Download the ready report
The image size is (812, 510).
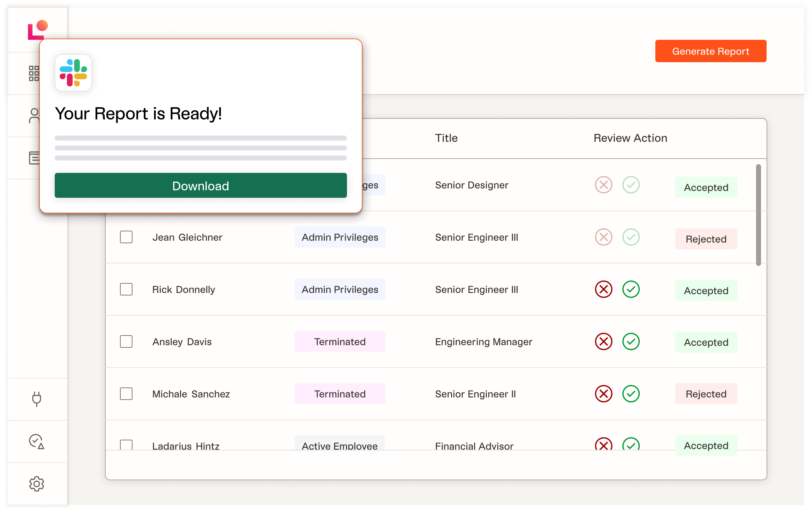201,186
